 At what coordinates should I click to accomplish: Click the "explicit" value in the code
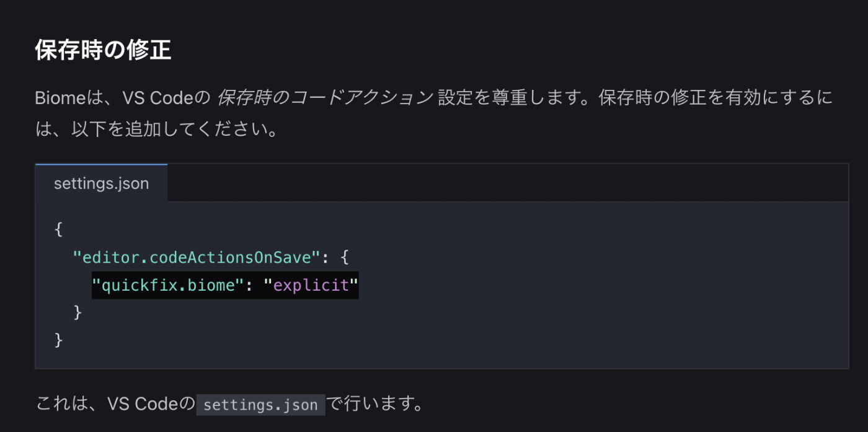pos(311,285)
